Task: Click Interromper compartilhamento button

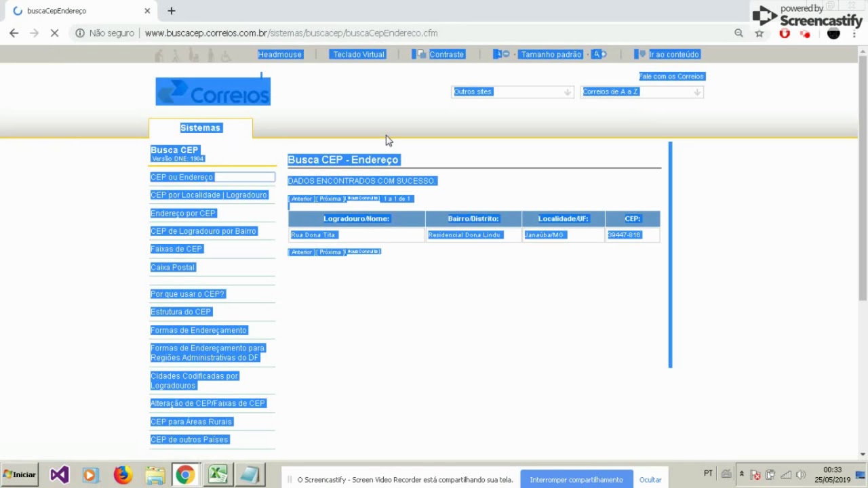Action: click(x=576, y=480)
